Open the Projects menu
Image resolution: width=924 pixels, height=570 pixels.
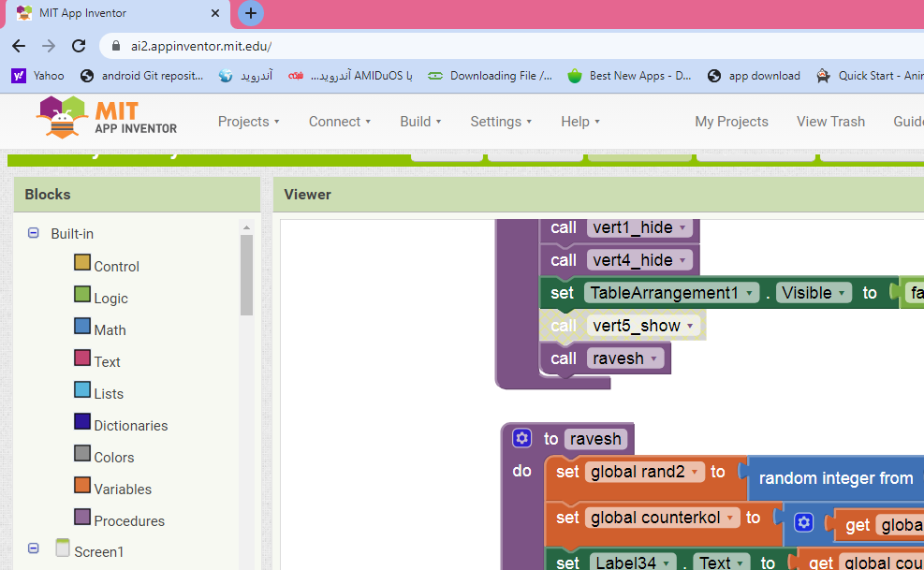coord(249,122)
